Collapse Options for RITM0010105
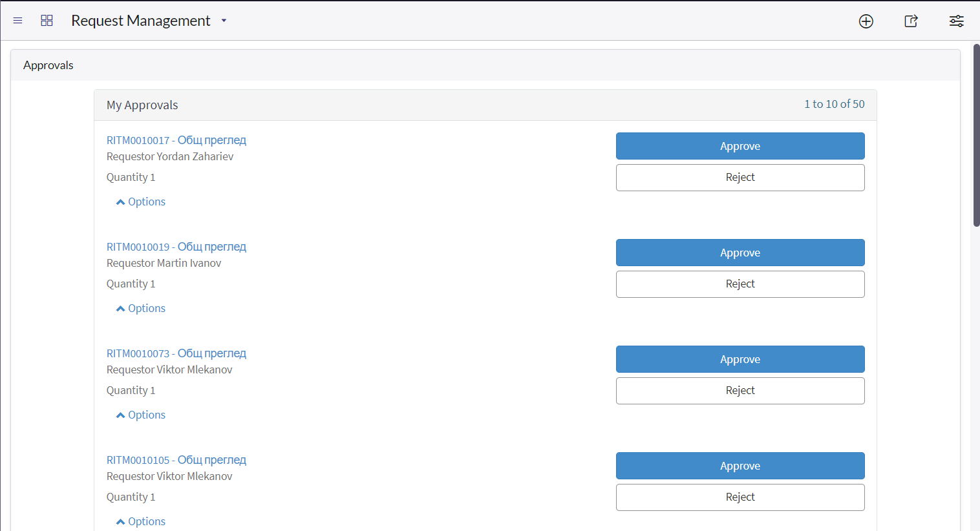980x531 pixels. [140, 521]
